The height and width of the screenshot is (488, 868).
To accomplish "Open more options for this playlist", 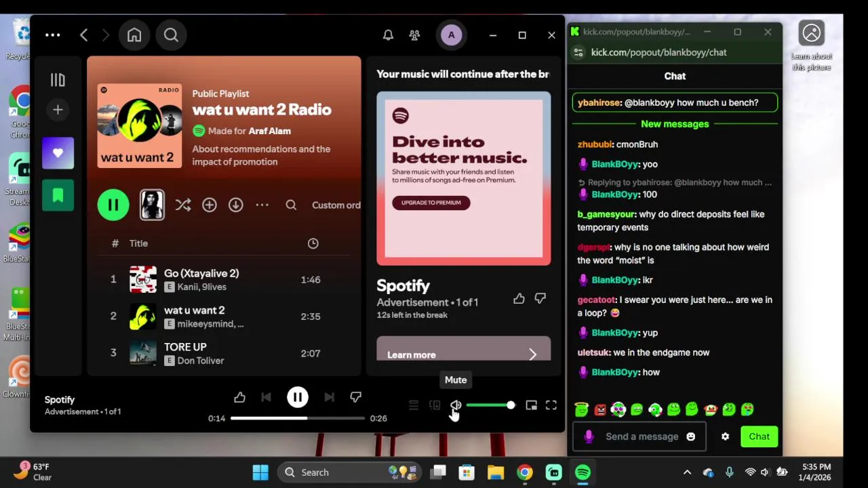I will tap(262, 205).
